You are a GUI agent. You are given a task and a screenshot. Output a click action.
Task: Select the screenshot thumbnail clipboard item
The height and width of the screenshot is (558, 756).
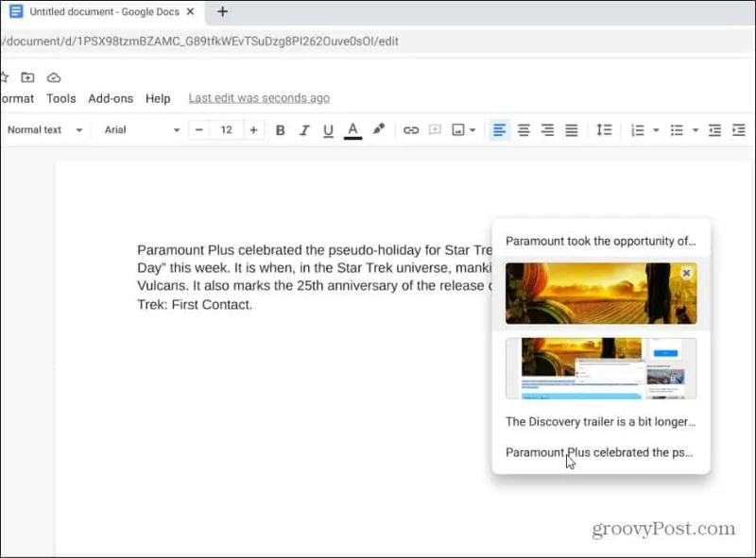[x=601, y=368]
